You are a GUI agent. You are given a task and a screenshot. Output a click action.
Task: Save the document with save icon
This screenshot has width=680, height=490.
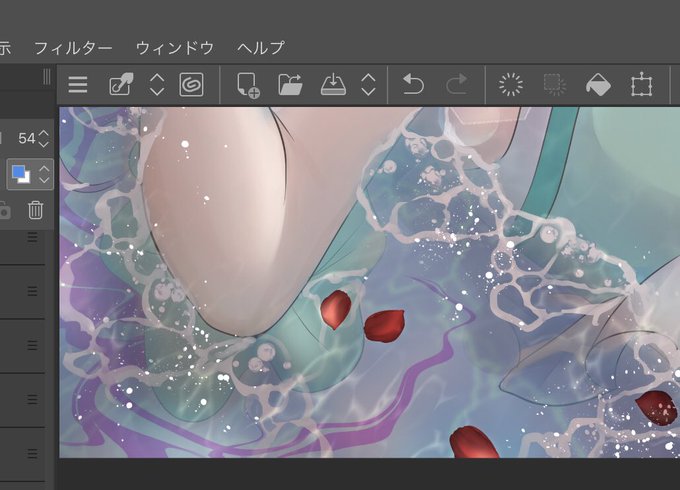tap(333, 85)
